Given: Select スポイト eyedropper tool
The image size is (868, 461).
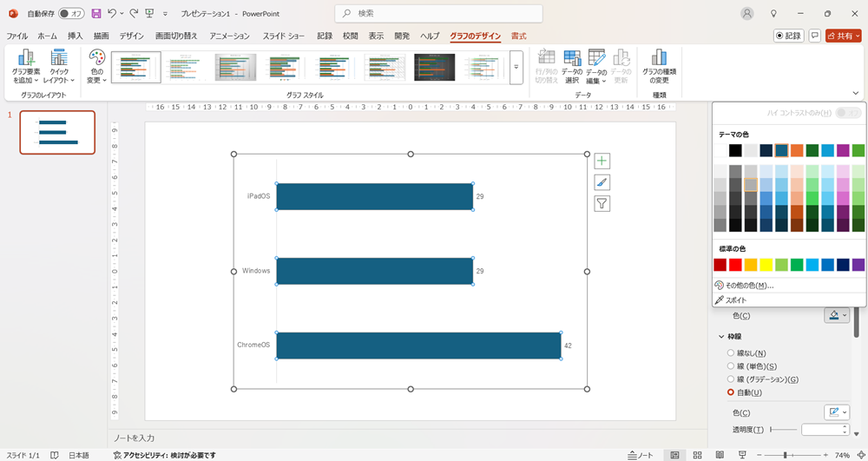Looking at the screenshot, I should pyautogui.click(x=789, y=300).
